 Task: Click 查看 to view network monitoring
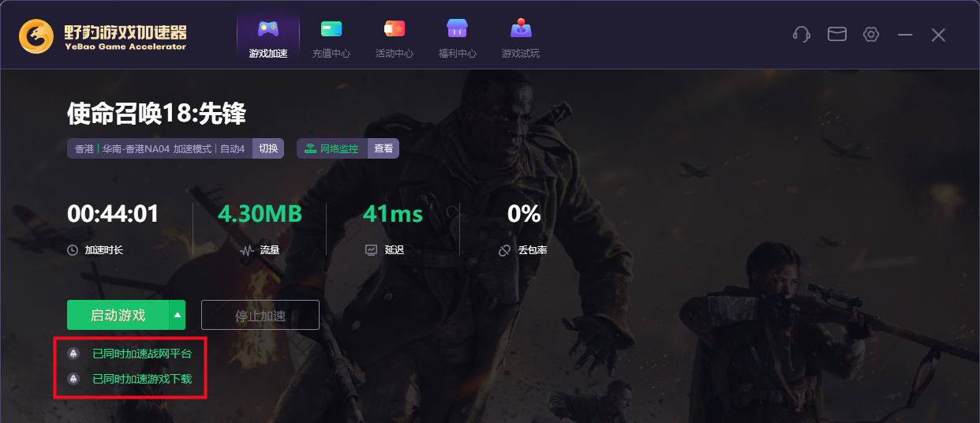pos(383,148)
